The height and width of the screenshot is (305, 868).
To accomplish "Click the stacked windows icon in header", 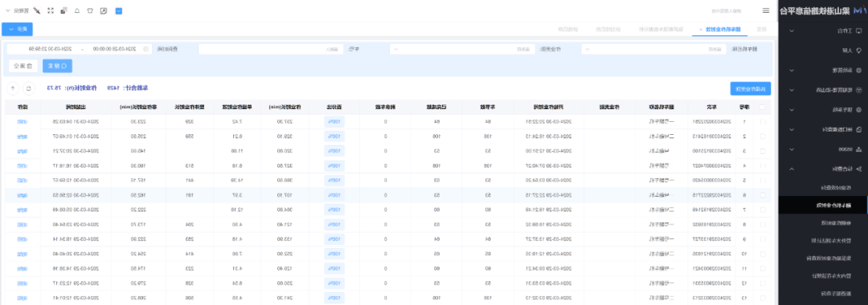I will point(63,10).
